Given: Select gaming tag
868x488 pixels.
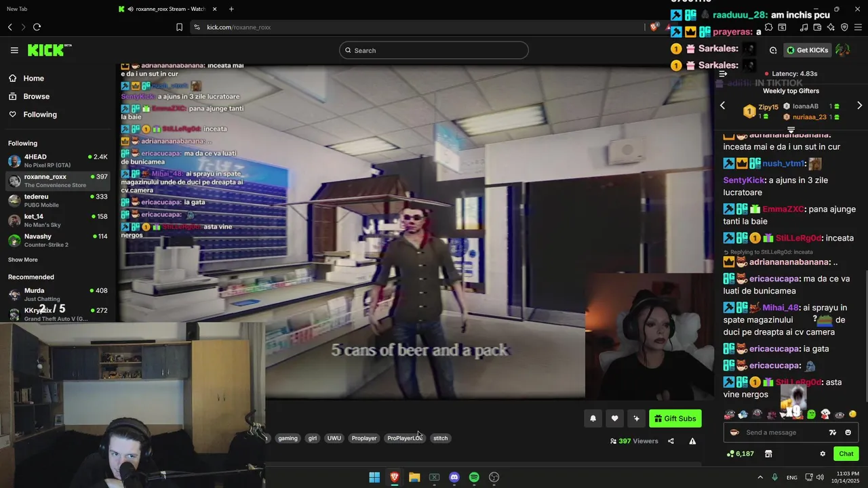Looking at the screenshot, I should [288, 438].
